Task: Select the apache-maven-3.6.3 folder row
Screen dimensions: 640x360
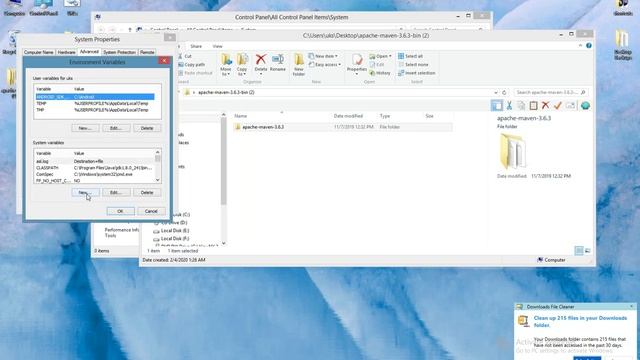Action: 342,127
